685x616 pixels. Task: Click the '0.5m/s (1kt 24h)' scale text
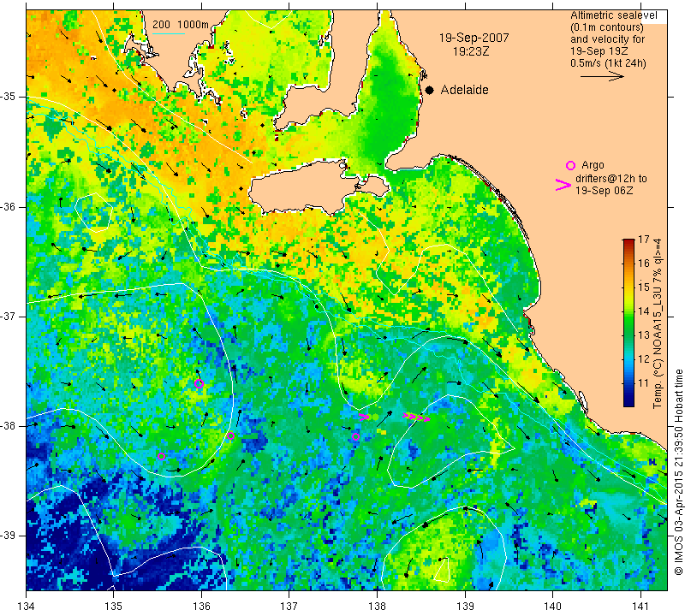click(608, 63)
